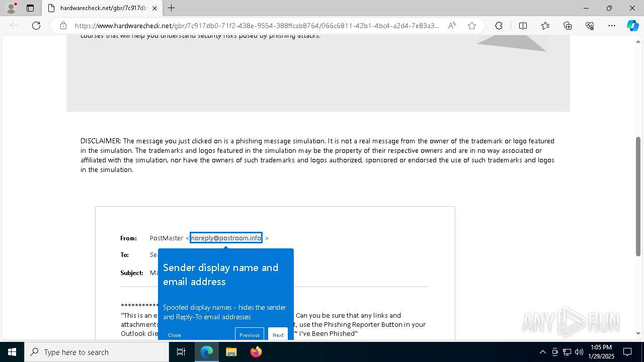Click the 'Spoofed display names' description text
Viewport: 644px width, 362px height.
224,312
